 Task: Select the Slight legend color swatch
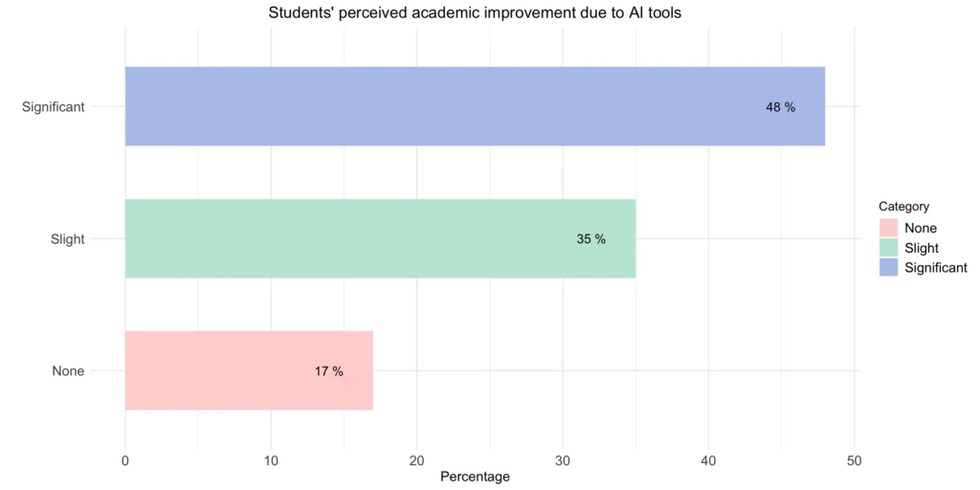tap(888, 248)
